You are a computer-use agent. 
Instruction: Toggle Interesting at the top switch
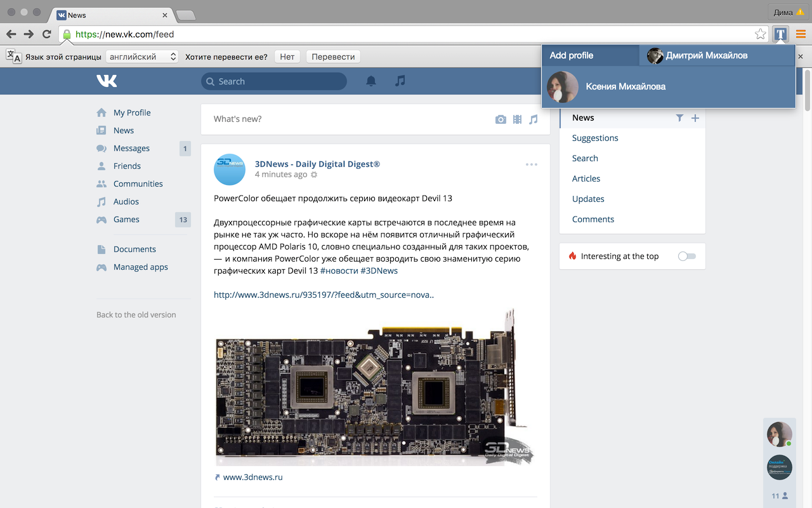(x=687, y=256)
